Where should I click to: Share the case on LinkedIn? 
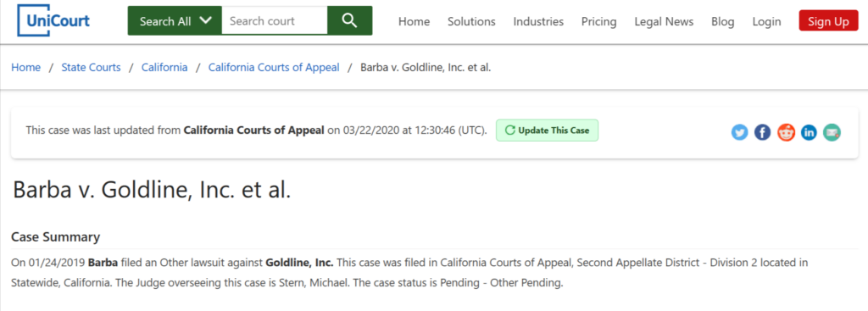click(x=809, y=132)
